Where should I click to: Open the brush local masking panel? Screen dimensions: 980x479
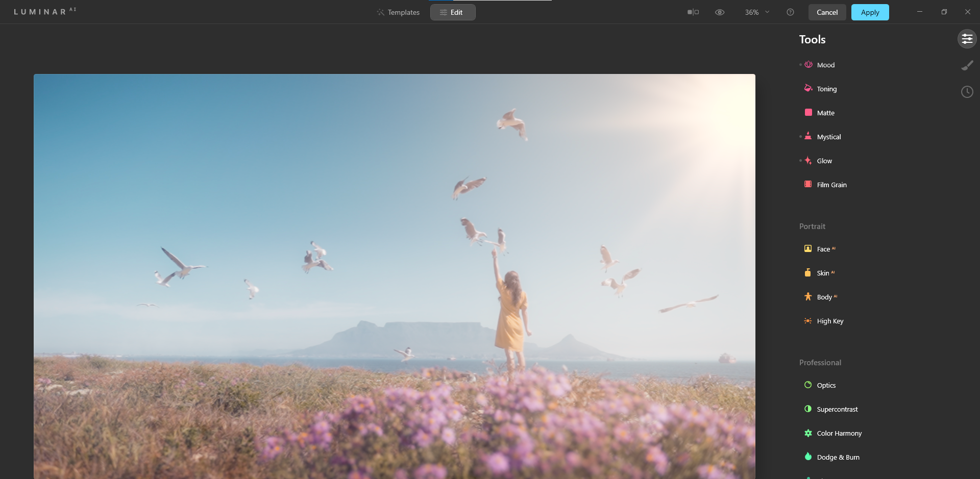(x=967, y=65)
